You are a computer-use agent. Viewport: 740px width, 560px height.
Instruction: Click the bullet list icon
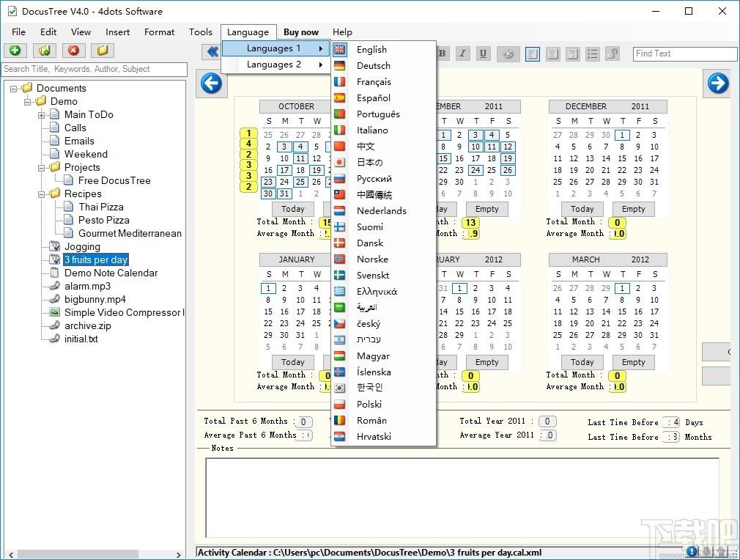pos(592,54)
